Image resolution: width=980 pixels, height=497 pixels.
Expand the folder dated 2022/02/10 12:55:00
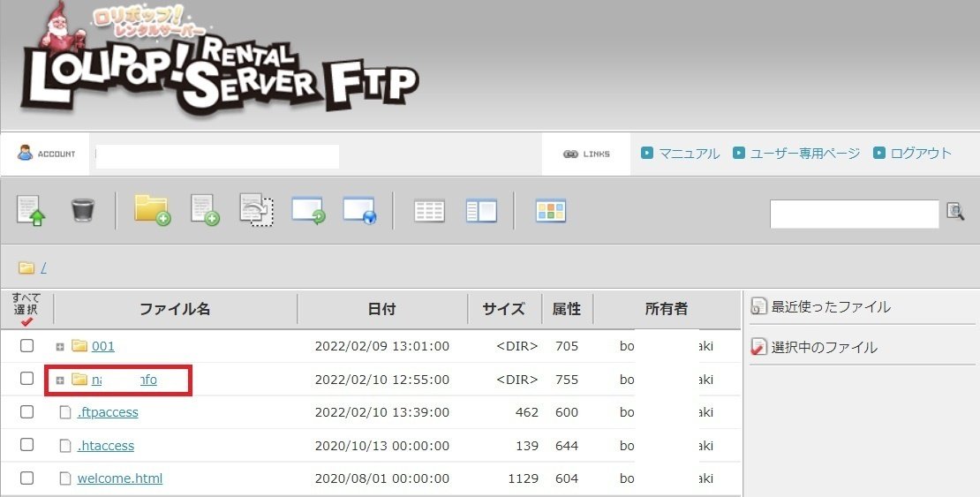tap(60, 380)
